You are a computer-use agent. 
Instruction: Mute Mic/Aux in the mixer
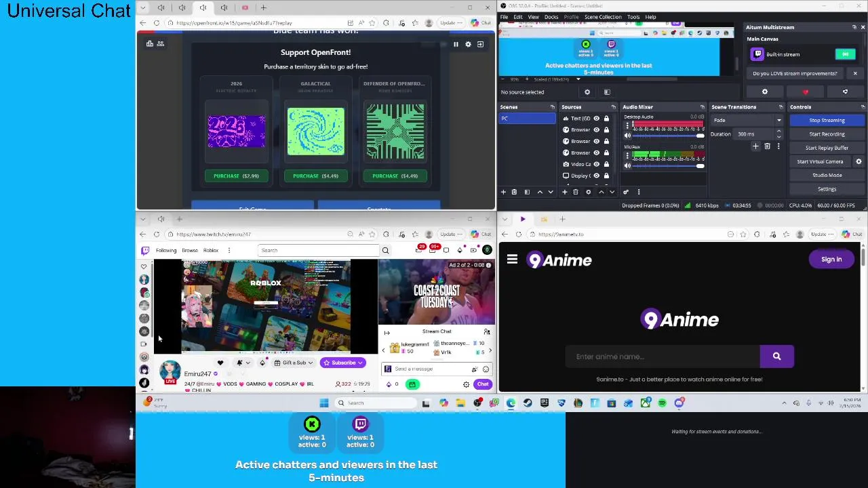(x=627, y=165)
